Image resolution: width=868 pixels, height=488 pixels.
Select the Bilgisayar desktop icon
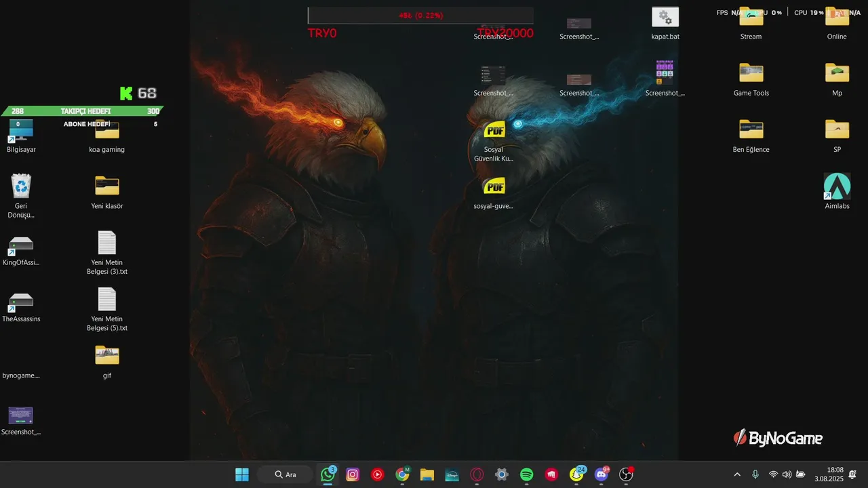(21, 135)
